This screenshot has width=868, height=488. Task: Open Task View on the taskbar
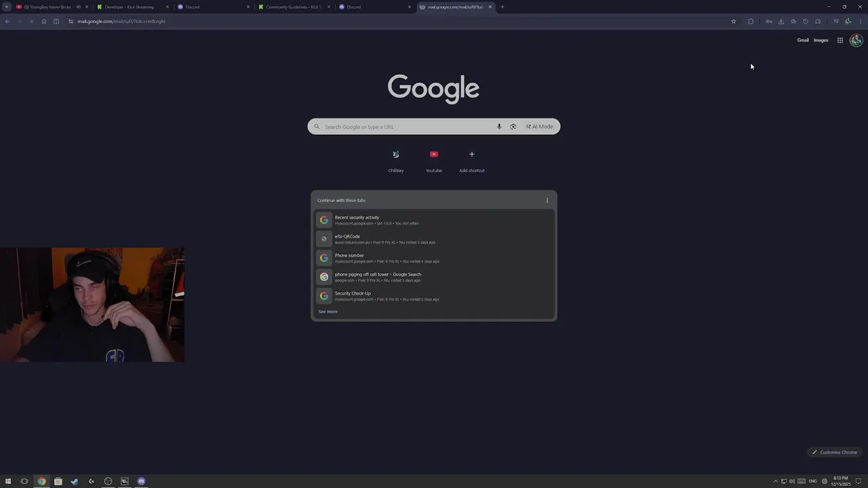24,481
